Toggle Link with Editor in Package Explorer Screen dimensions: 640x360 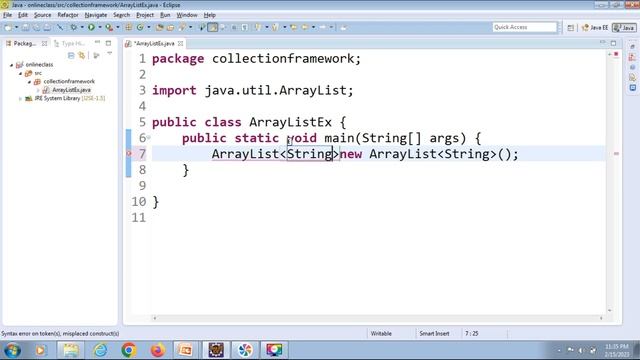[82, 56]
